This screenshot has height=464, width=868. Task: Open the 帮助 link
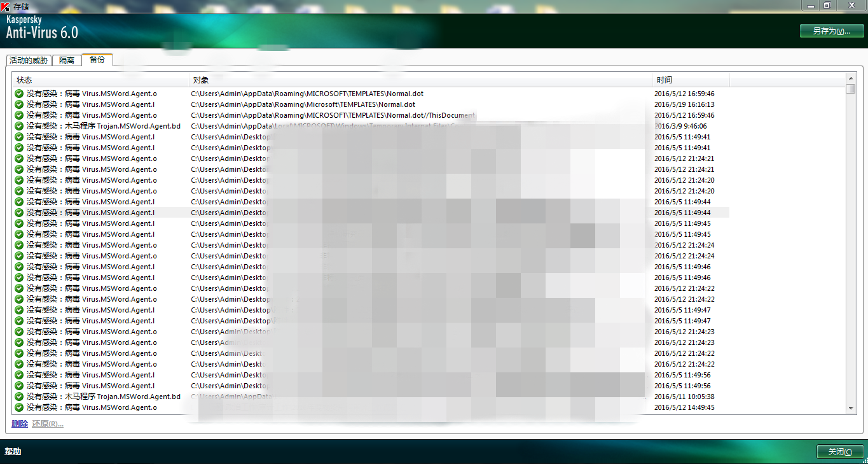coord(13,451)
